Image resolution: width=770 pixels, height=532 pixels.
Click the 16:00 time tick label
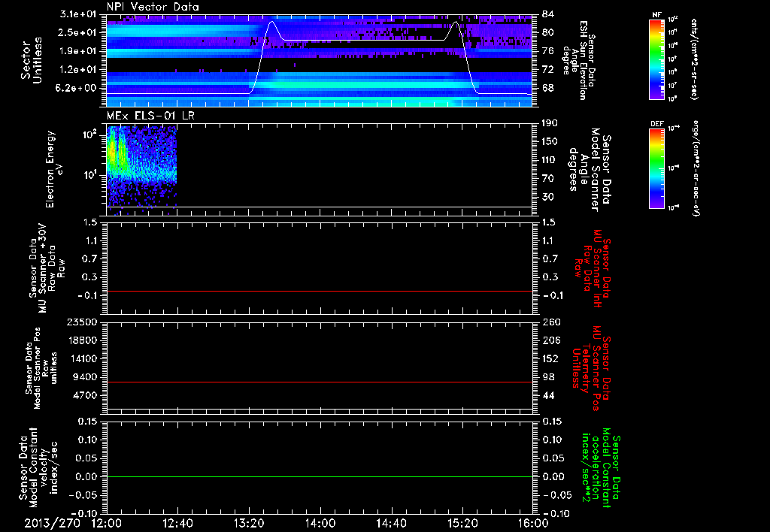pos(533,523)
